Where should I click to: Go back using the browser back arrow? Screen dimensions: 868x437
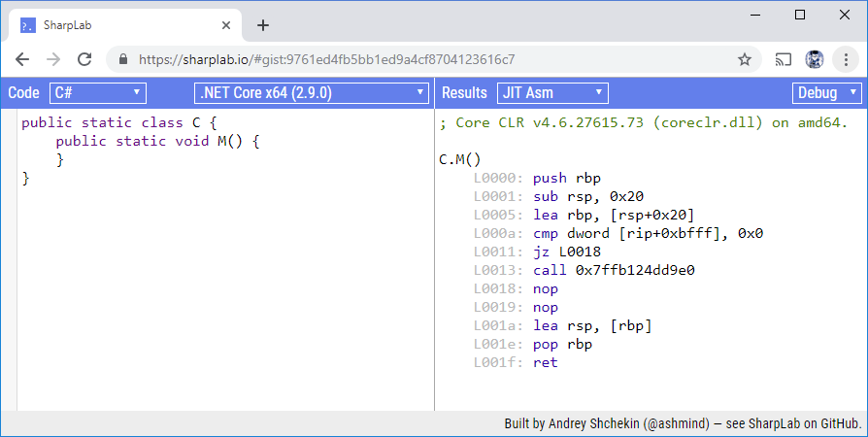[22, 59]
